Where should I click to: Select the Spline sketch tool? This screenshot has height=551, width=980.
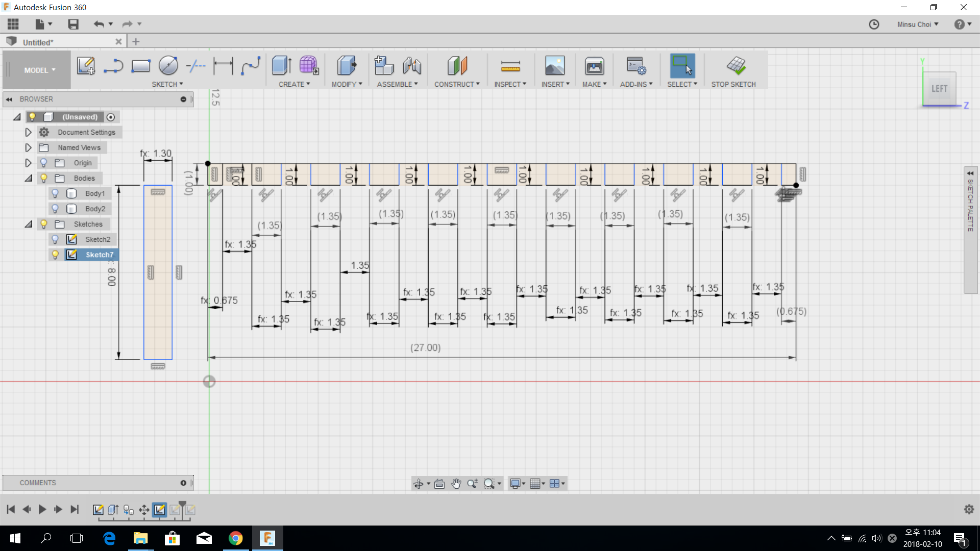251,66
